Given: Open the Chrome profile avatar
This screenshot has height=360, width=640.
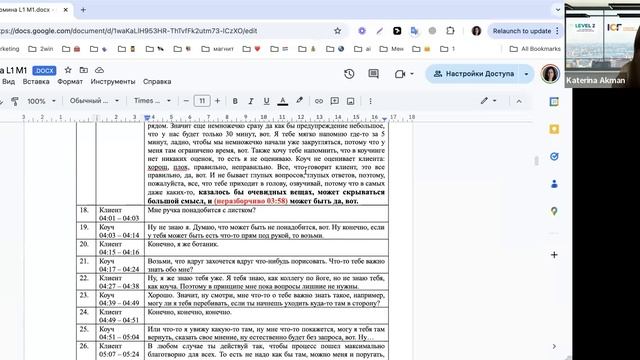Looking at the screenshot, I should (x=476, y=31).
